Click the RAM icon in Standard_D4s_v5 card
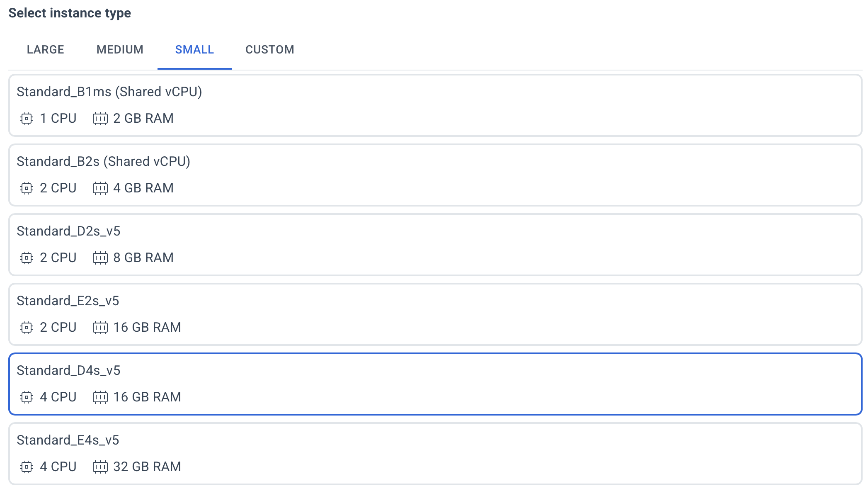Image resolution: width=868 pixels, height=491 pixels. click(x=100, y=397)
